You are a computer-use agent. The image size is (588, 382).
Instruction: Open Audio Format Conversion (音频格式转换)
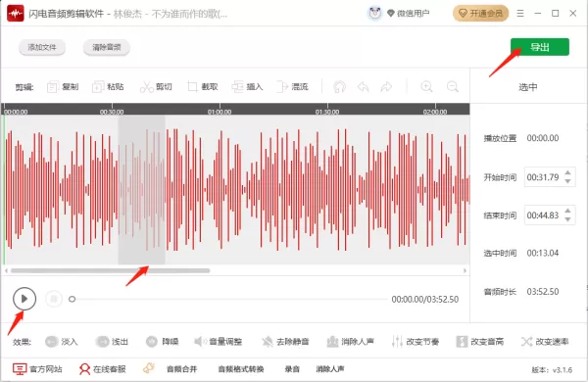click(241, 369)
